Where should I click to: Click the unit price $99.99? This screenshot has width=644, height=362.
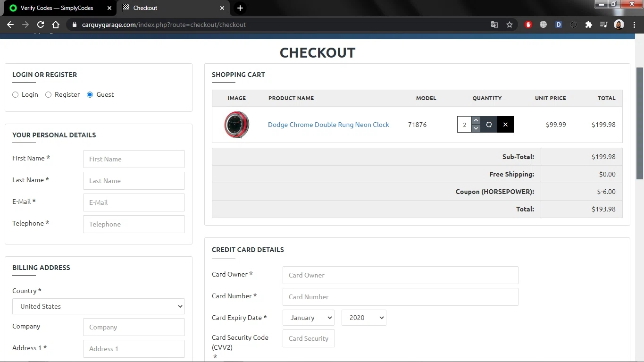click(x=556, y=125)
